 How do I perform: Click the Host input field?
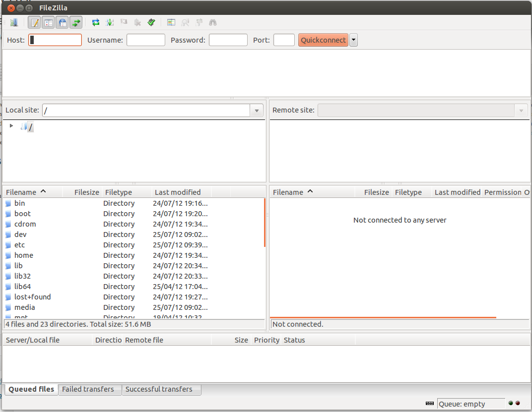55,40
